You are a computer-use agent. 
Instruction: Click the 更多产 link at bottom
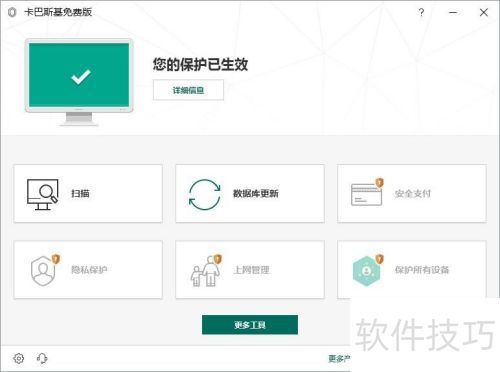tap(339, 359)
